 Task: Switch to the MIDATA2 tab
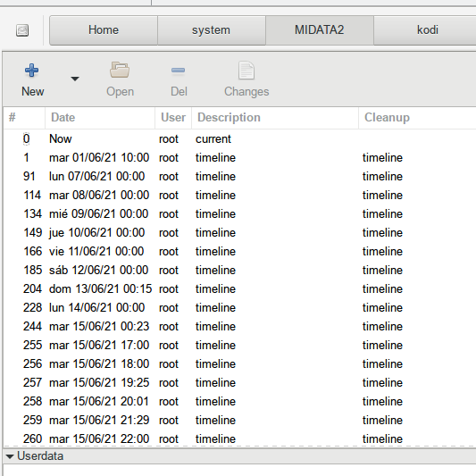[x=320, y=30]
